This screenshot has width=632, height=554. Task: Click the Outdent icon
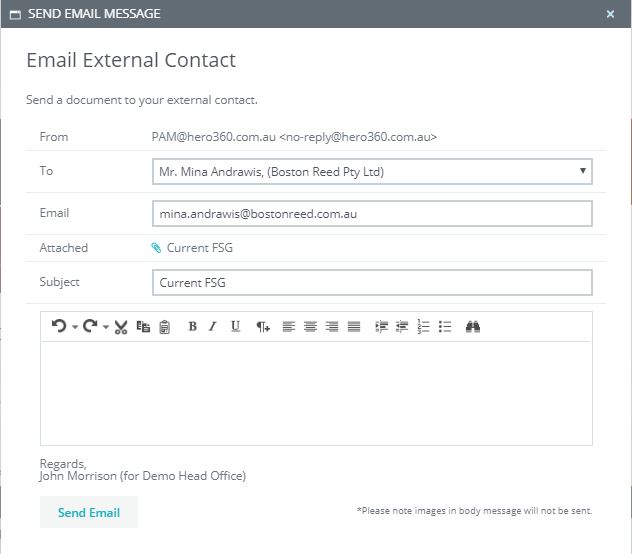pos(402,326)
